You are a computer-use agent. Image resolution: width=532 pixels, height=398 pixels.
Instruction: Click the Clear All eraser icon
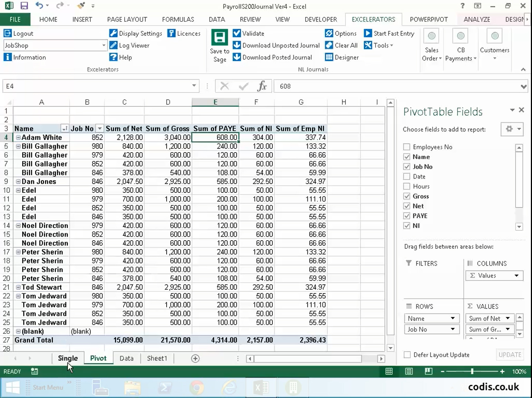[329, 45]
